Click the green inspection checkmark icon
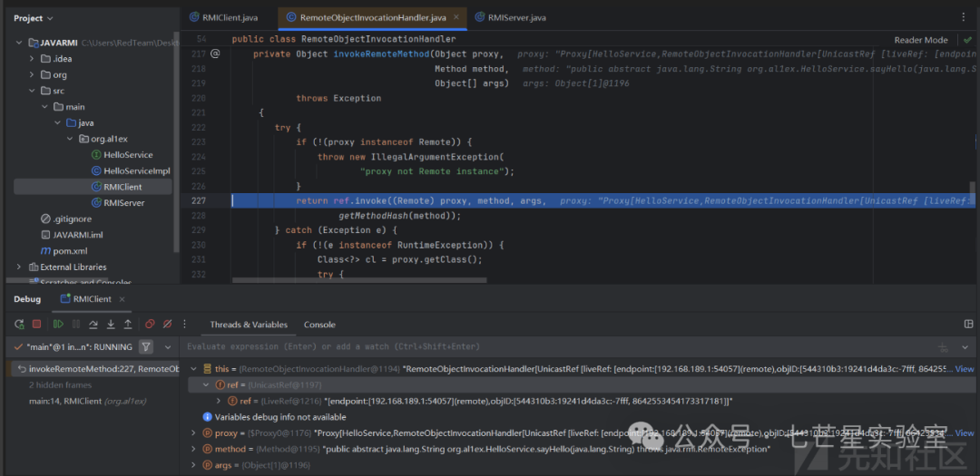The width and height of the screenshot is (980, 476). (967, 39)
